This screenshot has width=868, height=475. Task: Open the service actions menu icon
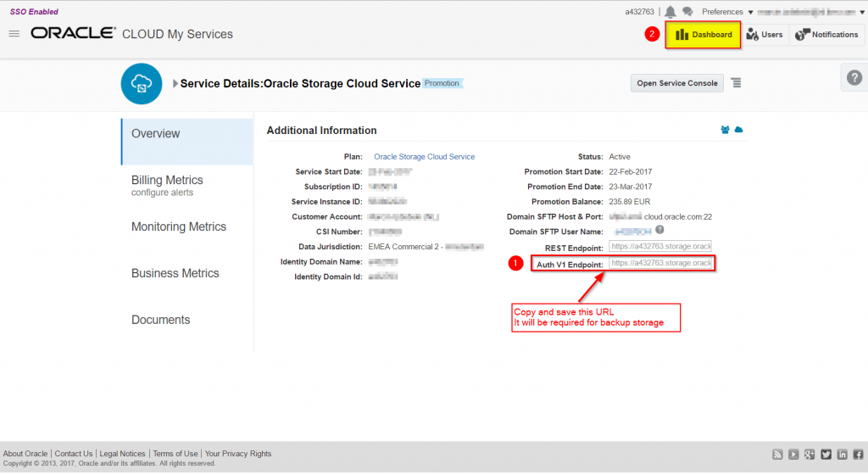[x=736, y=83]
